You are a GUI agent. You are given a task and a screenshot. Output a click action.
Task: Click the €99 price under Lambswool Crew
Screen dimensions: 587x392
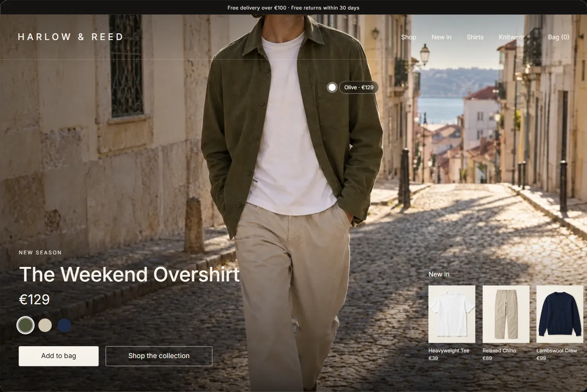pyautogui.click(x=541, y=358)
